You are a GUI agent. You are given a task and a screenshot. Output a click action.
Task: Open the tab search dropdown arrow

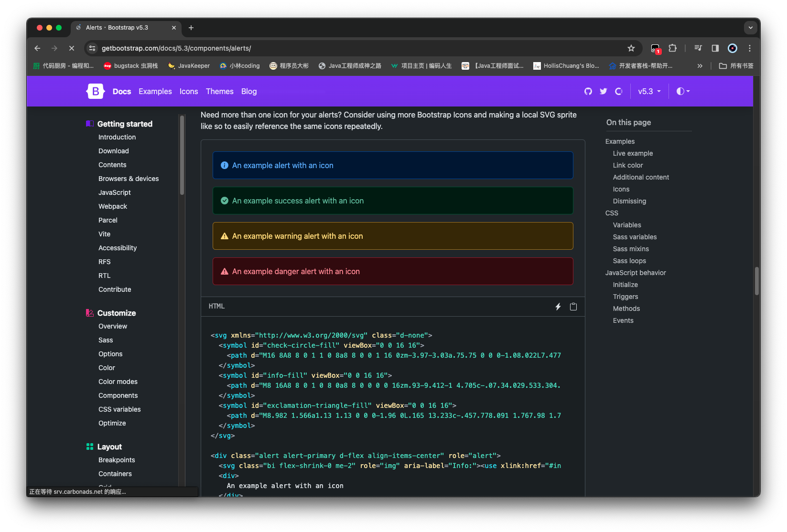point(750,28)
